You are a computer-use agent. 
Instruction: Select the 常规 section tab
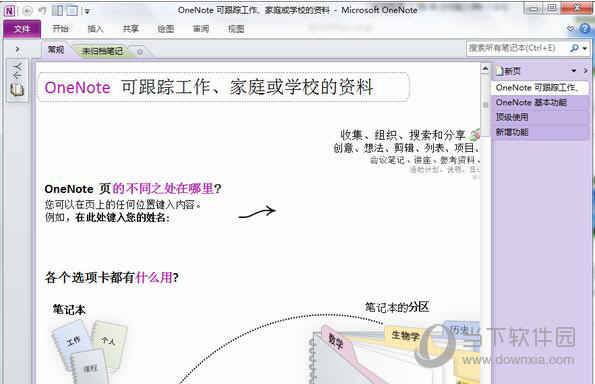(56, 50)
